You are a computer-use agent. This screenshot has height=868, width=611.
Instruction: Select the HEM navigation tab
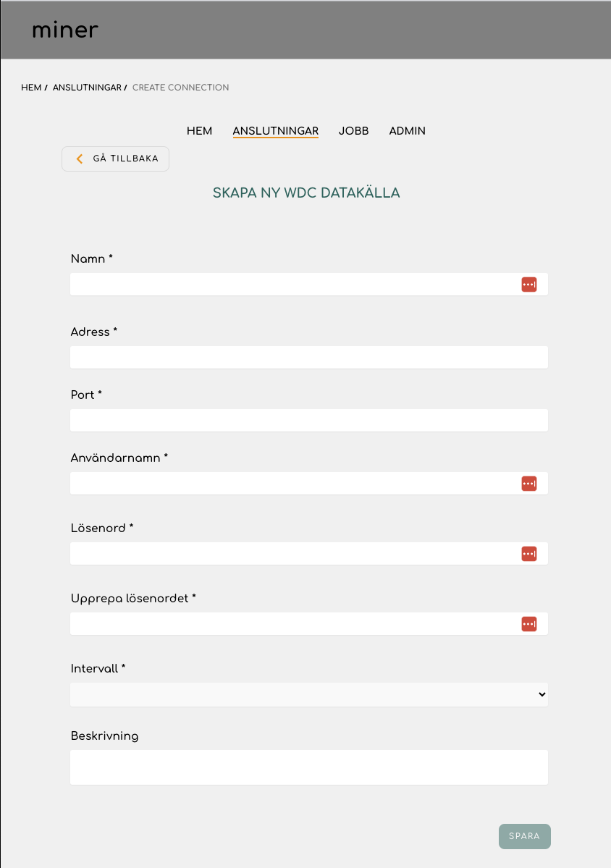pyautogui.click(x=199, y=131)
